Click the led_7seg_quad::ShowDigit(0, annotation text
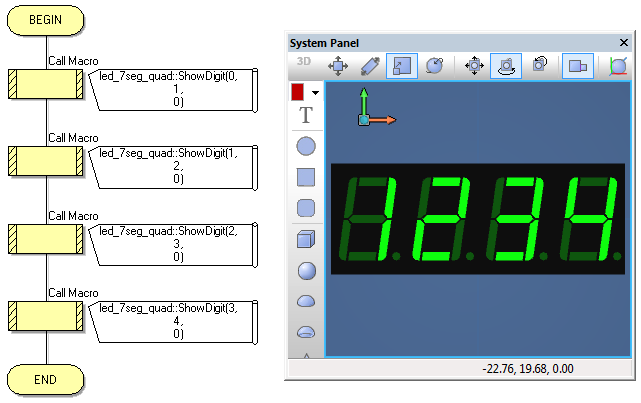 pyautogui.click(x=168, y=76)
